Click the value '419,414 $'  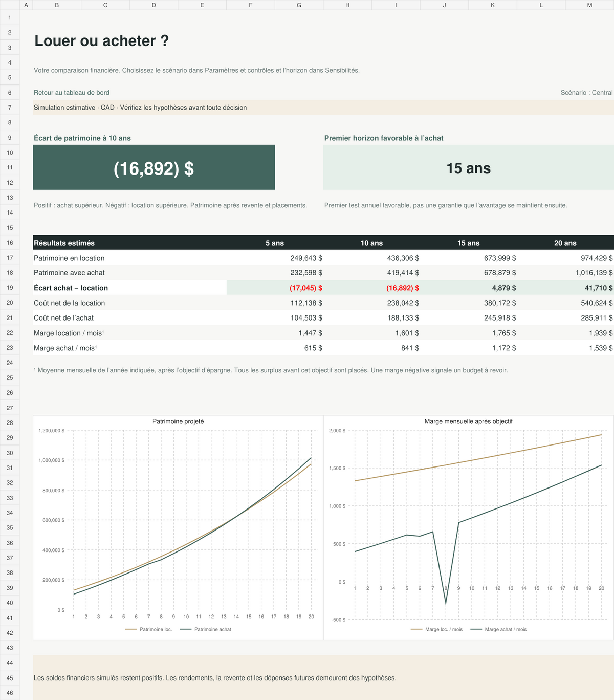point(403,273)
